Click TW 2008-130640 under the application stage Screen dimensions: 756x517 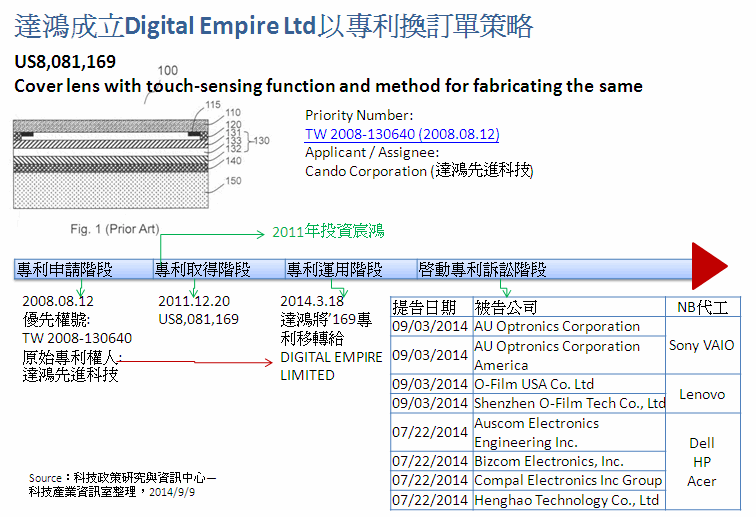point(77,338)
